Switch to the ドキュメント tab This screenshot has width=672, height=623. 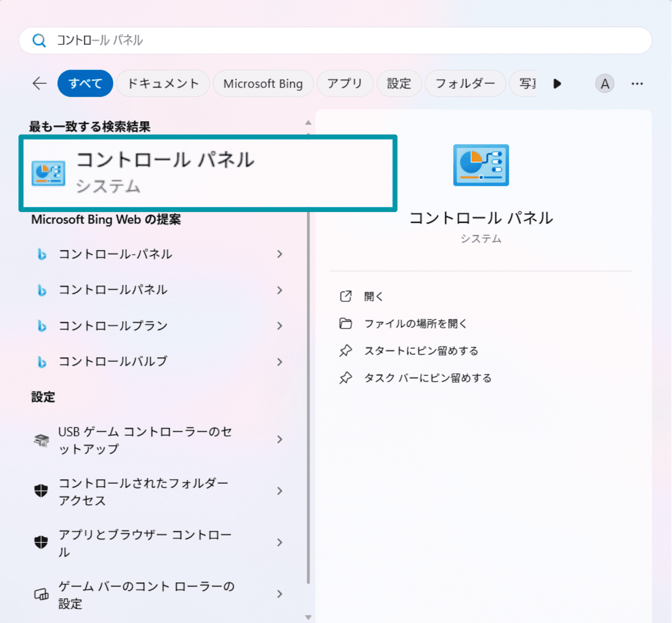(x=163, y=83)
